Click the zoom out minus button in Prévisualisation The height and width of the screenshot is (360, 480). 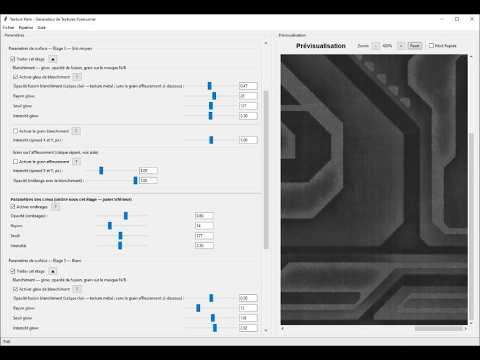[x=376, y=46]
